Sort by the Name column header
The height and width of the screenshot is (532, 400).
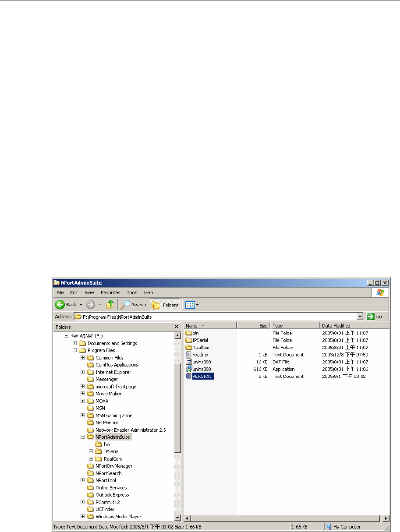[x=210, y=326]
